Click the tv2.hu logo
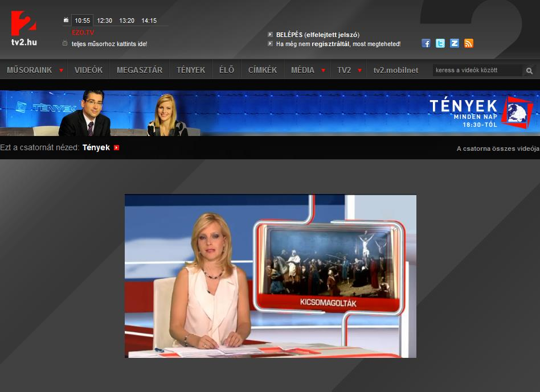540x392 pixels. (x=24, y=28)
